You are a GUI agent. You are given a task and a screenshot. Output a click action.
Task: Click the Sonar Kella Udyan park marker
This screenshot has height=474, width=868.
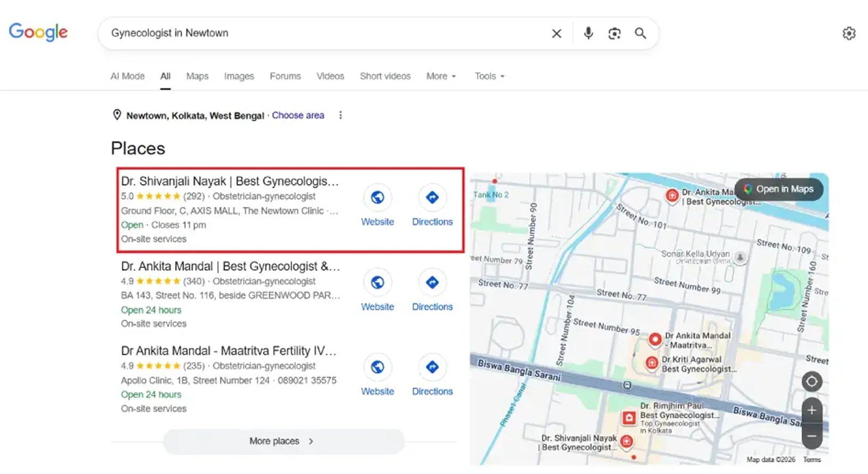(740, 257)
